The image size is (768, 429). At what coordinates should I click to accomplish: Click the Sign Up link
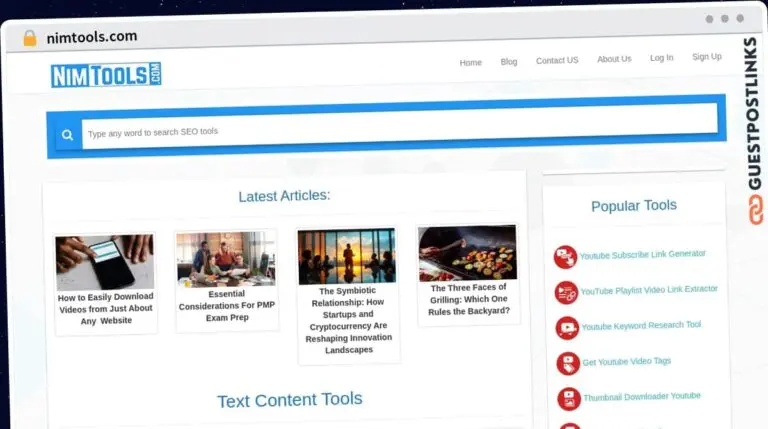click(706, 57)
